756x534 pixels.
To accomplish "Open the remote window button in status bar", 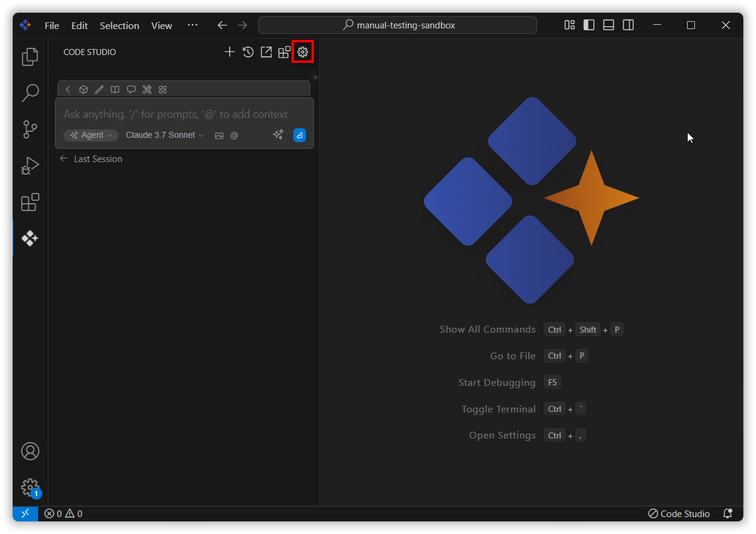I will (x=25, y=513).
